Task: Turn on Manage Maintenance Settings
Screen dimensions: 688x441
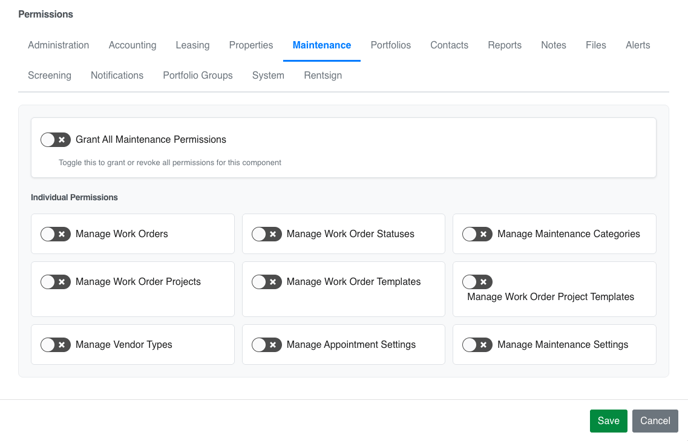Action: point(477,344)
